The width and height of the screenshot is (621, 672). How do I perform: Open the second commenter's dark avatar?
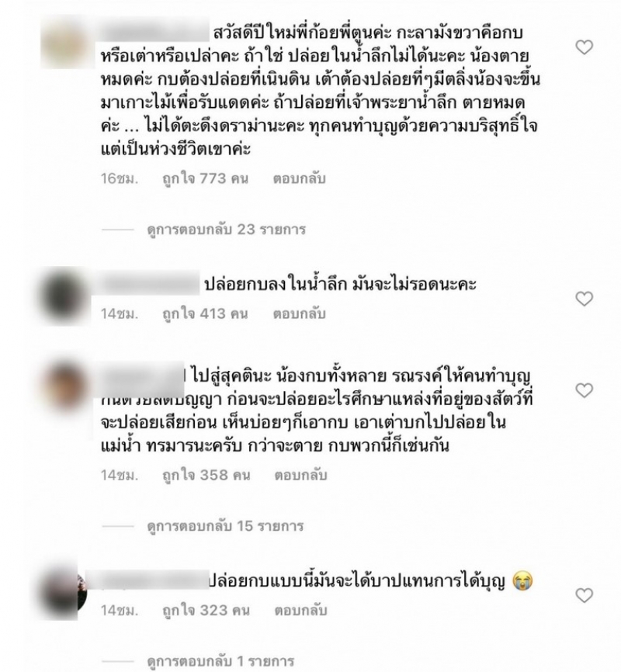tap(65, 296)
